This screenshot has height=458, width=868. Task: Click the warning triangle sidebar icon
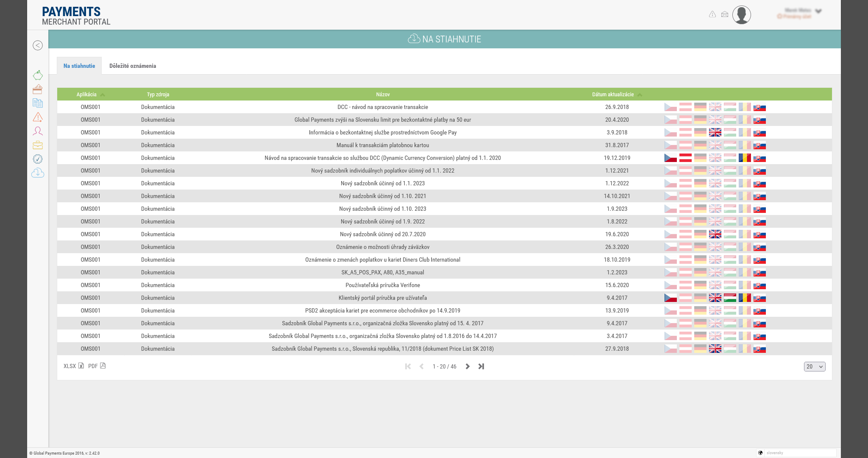coord(38,117)
